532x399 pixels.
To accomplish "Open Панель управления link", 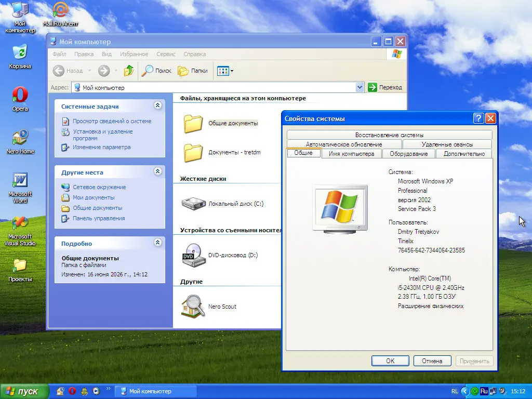I will click(x=99, y=219).
